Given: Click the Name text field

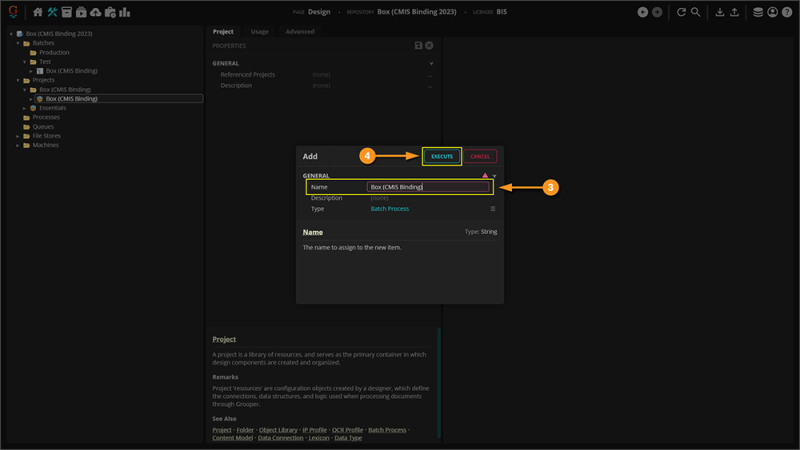Looking at the screenshot, I should tap(428, 187).
